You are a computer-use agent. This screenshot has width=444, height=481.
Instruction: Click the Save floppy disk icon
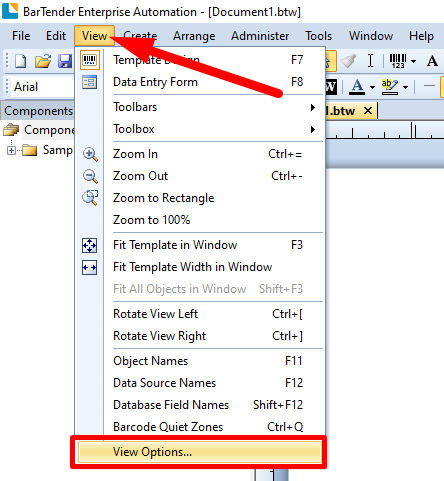click(65, 61)
